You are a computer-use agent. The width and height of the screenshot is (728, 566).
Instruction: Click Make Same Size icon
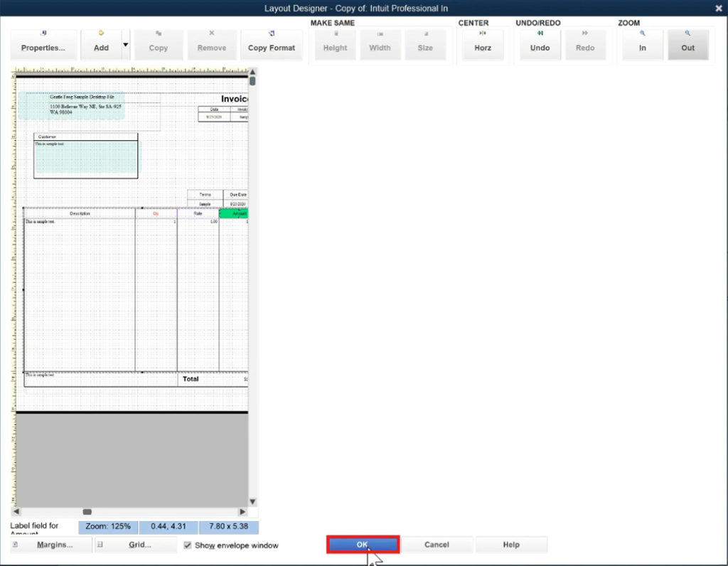point(425,45)
